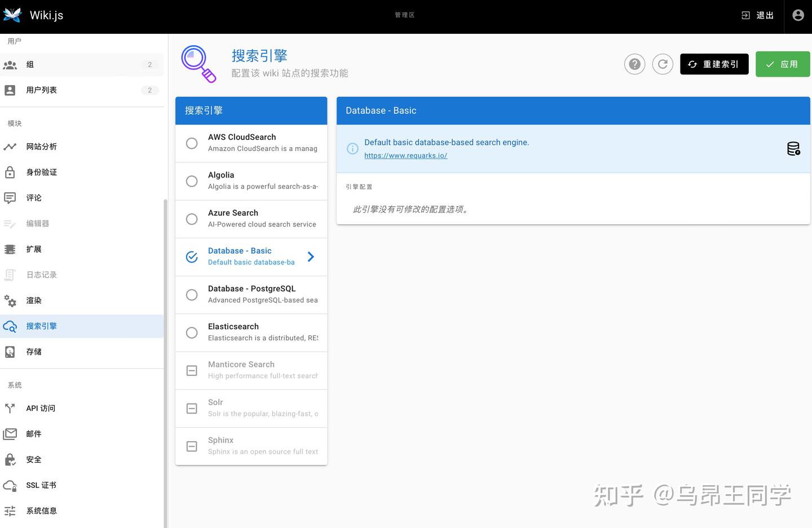Click the 渲染 label in the sidebar

click(x=34, y=300)
